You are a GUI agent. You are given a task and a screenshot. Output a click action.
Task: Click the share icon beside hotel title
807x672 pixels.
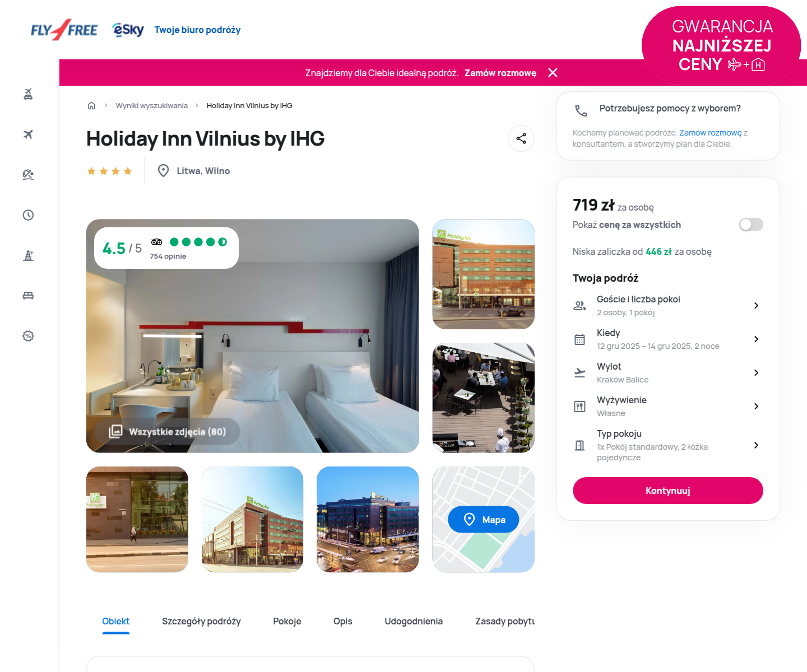[521, 138]
